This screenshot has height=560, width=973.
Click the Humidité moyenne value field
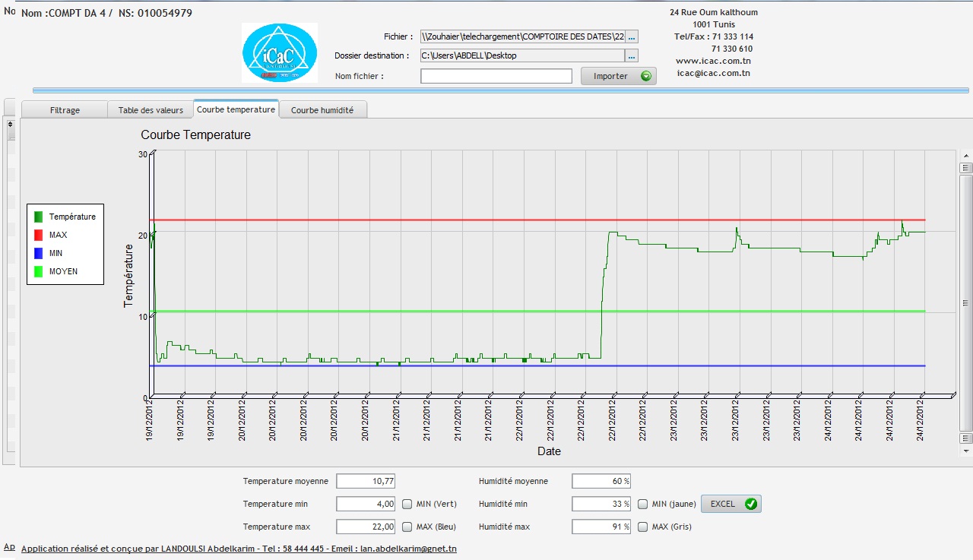coord(602,481)
